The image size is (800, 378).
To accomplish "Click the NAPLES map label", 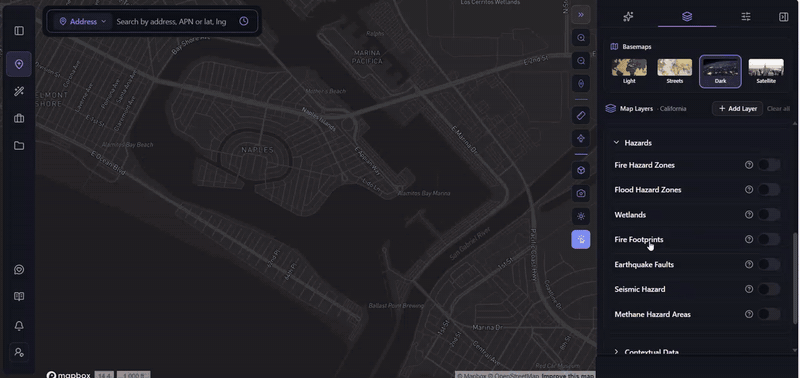I will click(x=258, y=149).
